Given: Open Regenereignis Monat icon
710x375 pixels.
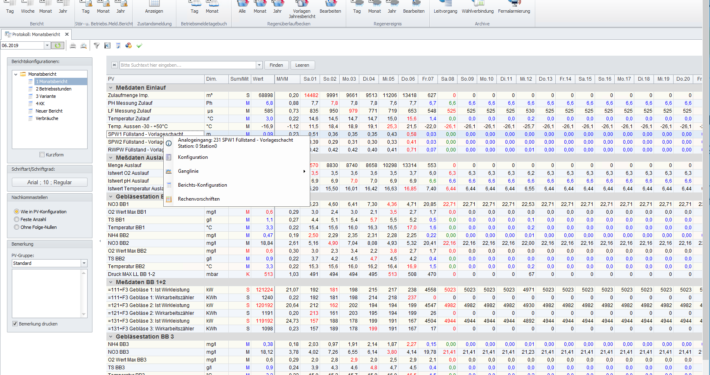Looking at the screenshot, I should [374, 7].
